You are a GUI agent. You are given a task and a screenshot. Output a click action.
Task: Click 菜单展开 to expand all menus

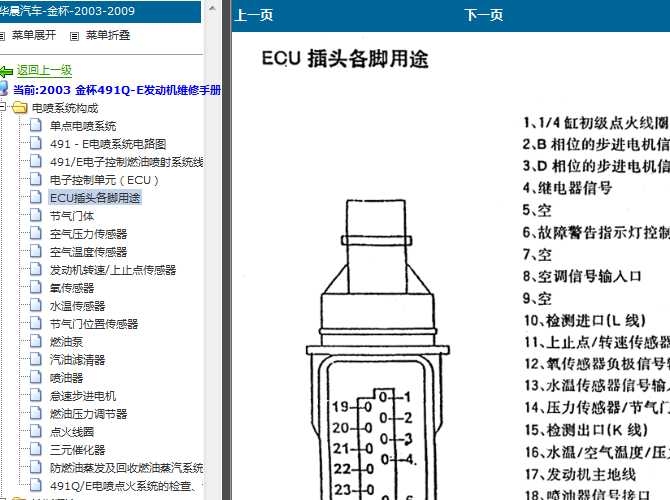(33, 35)
